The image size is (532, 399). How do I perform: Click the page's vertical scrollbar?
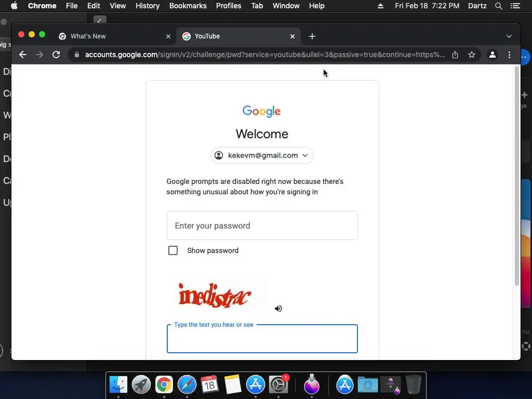[517, 177]
